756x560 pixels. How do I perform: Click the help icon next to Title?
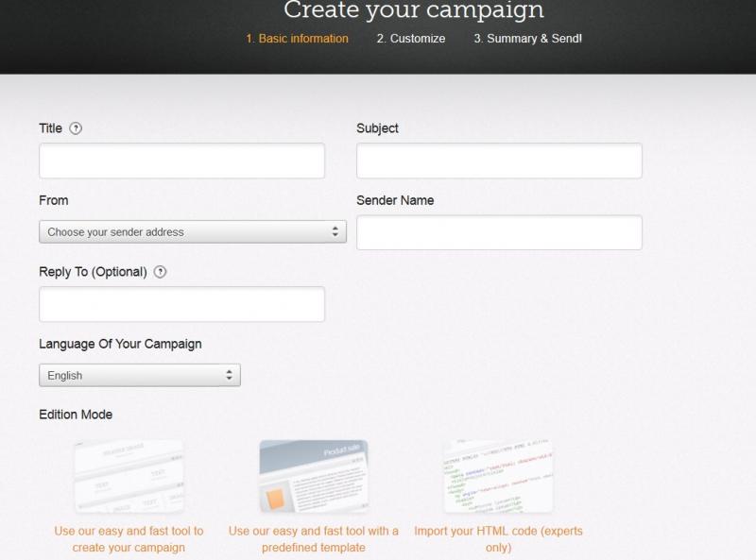pyautogui.click(x=76, y=128)
